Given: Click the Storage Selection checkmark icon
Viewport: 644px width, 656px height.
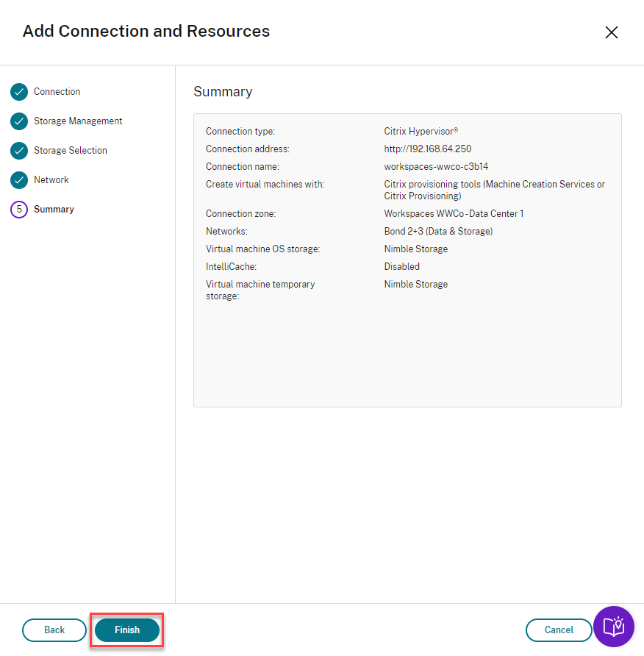Looking at the screenshot, I should [x=19, y=151].
